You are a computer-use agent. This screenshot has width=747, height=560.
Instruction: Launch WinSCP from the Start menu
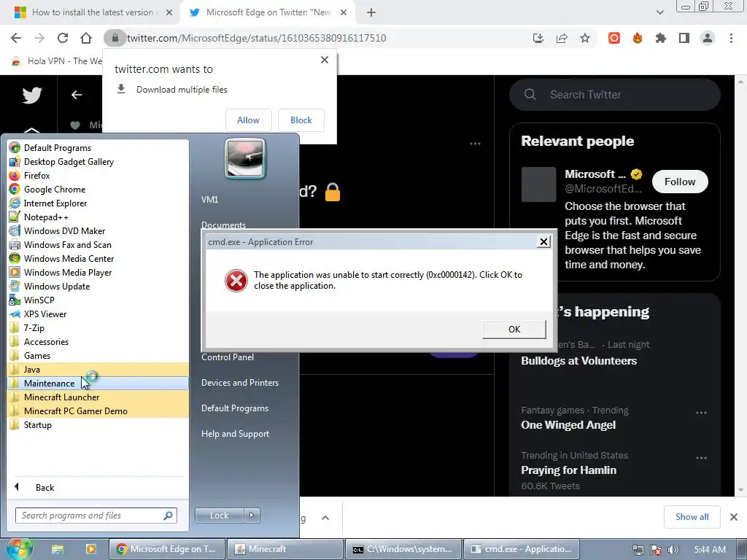[x=98, y=300]
